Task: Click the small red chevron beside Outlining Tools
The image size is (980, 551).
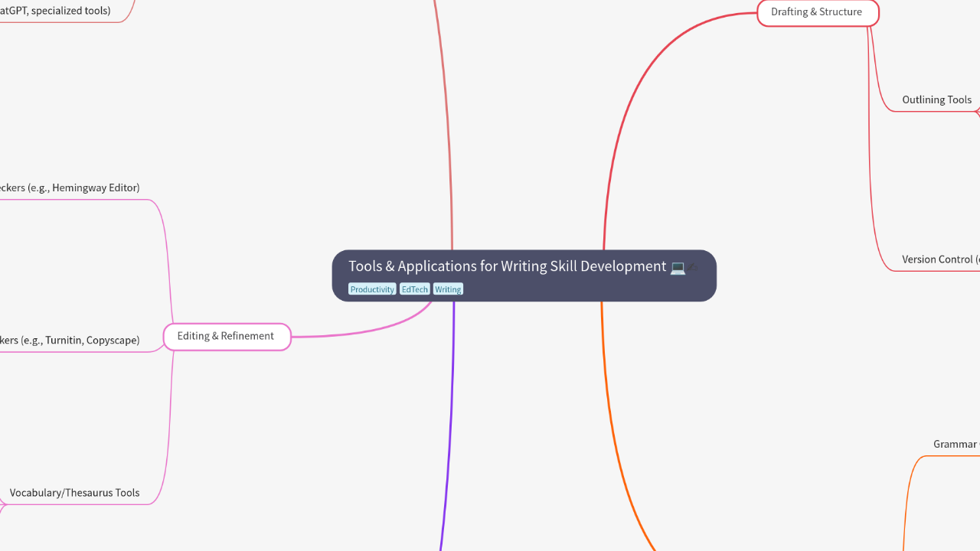Action: click(x=977, y=112)
